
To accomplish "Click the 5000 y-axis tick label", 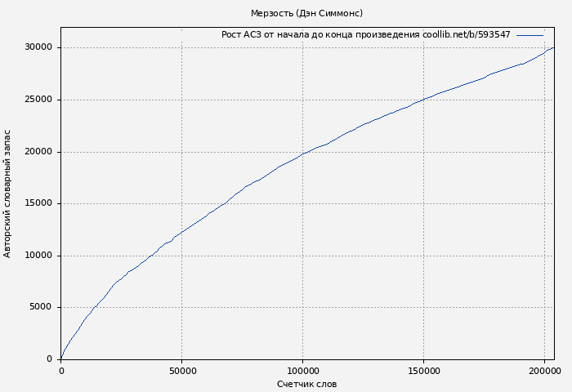I will pos(41,307).
